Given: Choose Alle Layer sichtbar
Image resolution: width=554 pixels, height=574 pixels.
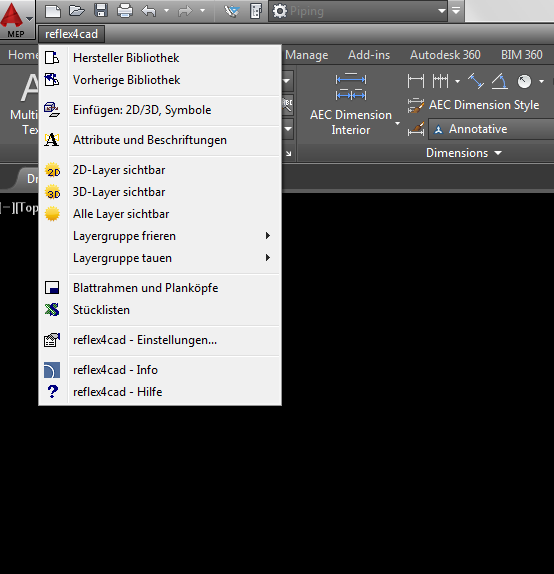Looking at the screenshot, I should pos(160,214).
